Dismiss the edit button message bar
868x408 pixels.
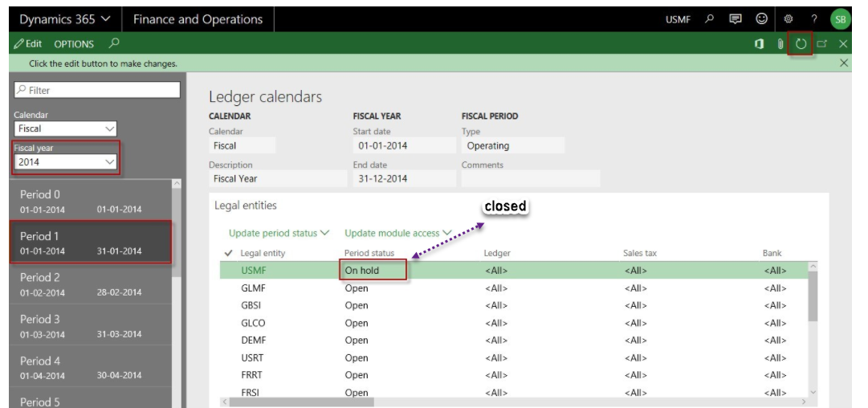click(844, 63)
